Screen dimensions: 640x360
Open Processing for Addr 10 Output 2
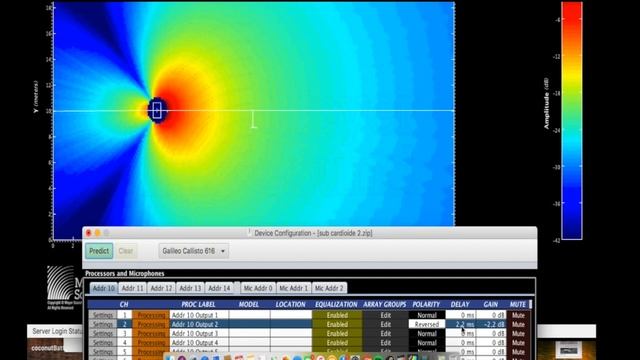pyautogui.click(x=151, y=324)
